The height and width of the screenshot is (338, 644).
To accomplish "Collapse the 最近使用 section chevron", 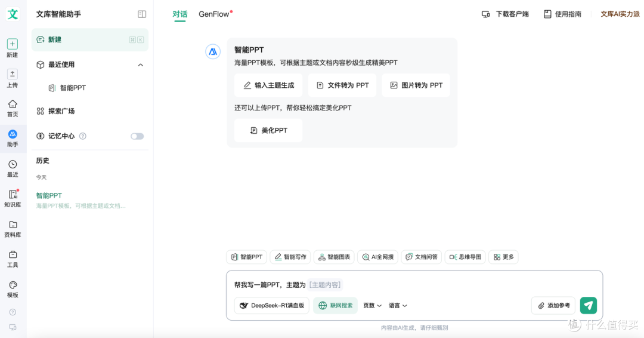I will [141, 65].
